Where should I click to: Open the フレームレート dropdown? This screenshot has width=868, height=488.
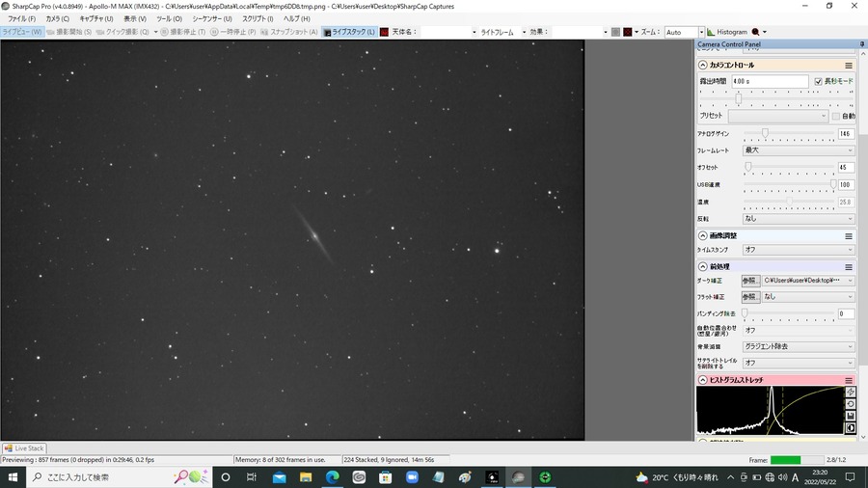[x=799, y=150]
